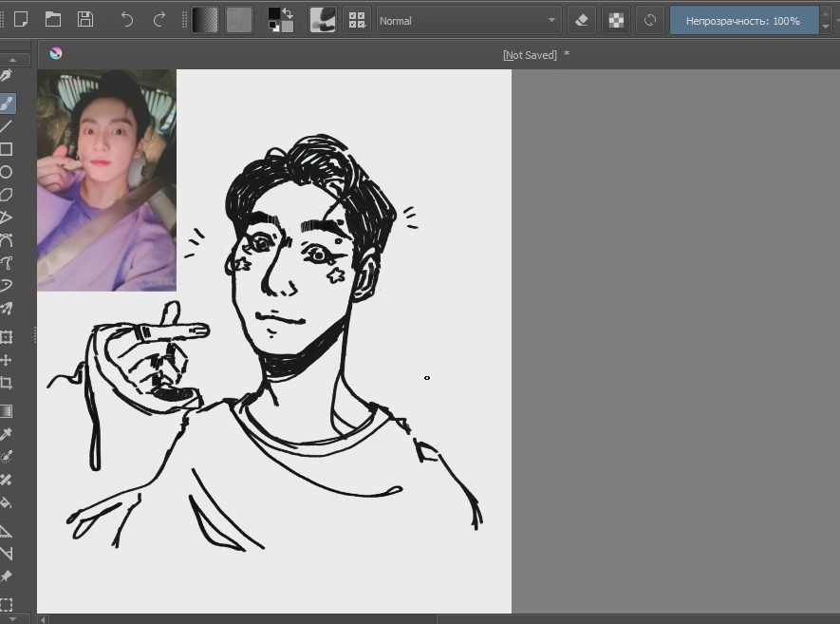This screenshot has width=840, height=624.
Task: Select the Calligraphy tool
Action: click(x=7, y=76)
